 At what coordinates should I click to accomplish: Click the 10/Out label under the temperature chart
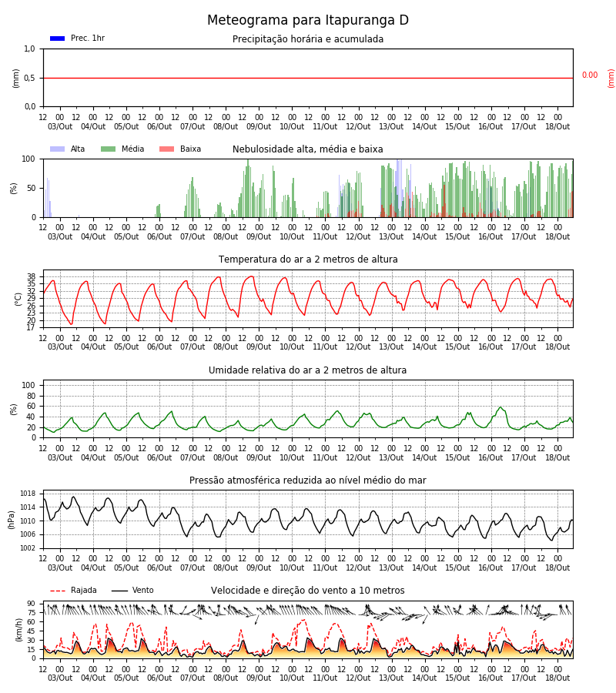click(x=292, y=347)
